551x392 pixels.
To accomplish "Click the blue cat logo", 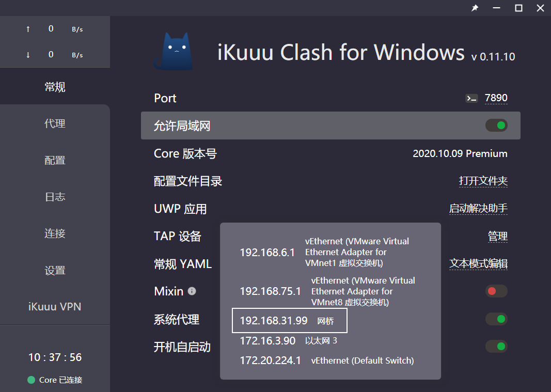I will 174,52.
